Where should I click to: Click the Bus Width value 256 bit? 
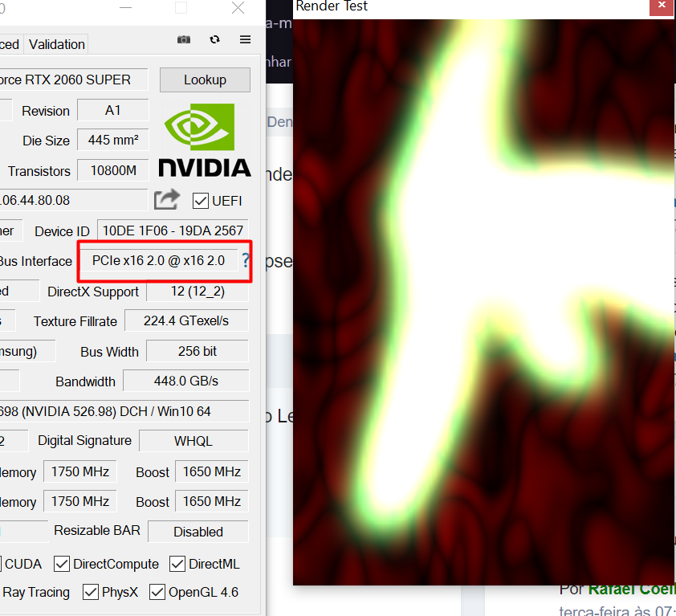point(198,351)
